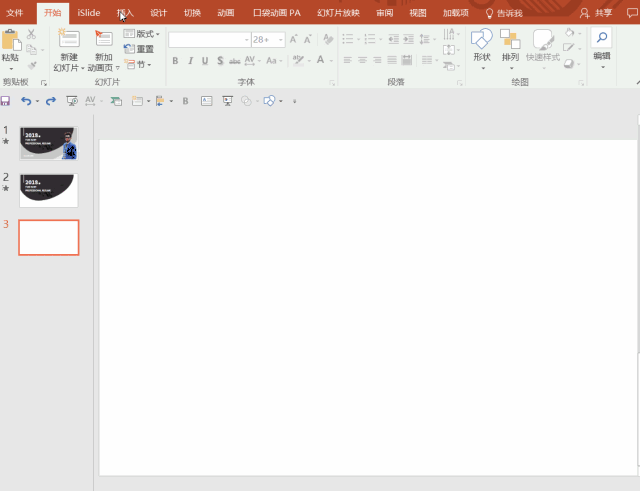Open the Editing (编辑) search button
Screen dimensions: 640x491
coord(602,48)
